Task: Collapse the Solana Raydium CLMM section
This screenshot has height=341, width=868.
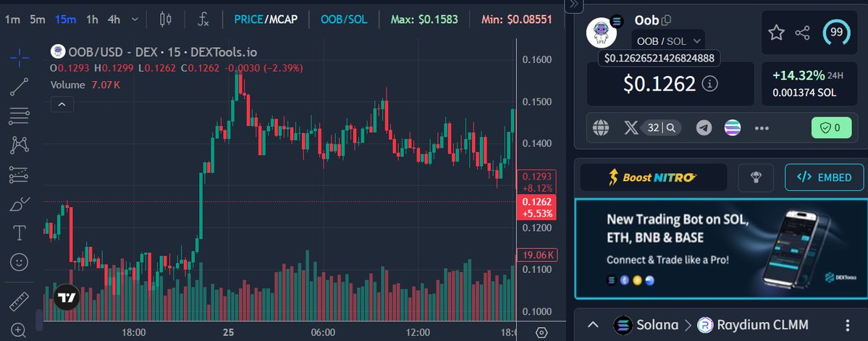Action: click(x=593, y=325)
